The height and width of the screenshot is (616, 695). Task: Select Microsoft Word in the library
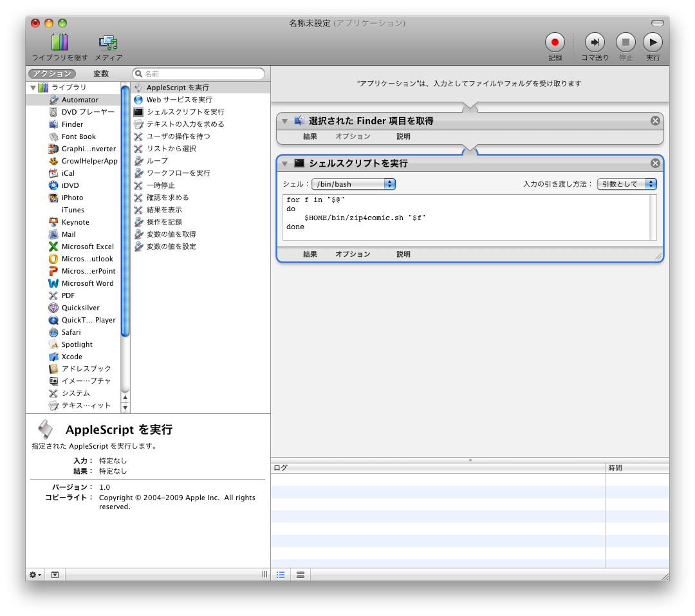point(73,283)
